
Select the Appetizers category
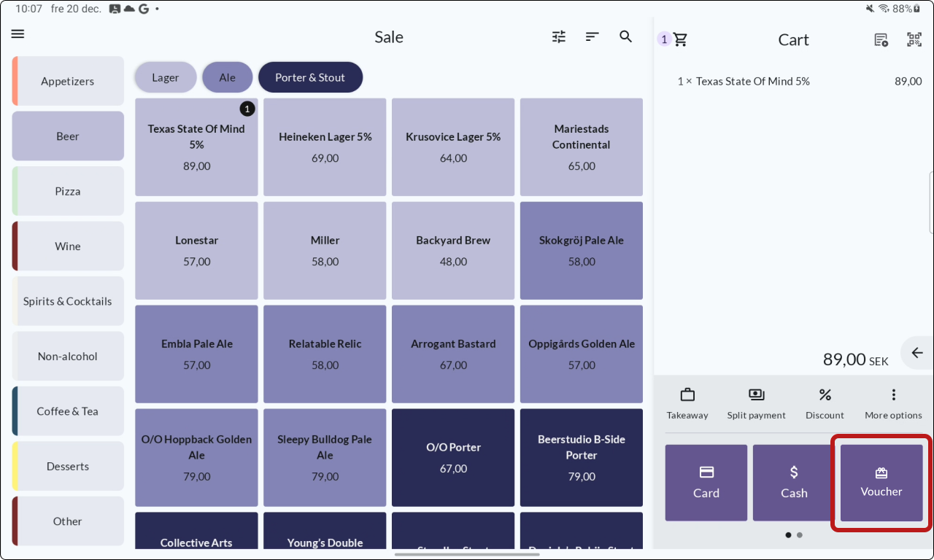(x=68, y=81)
